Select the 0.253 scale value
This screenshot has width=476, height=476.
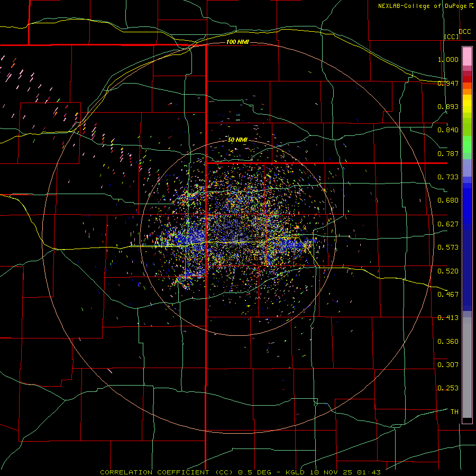[x=448, y=388]
